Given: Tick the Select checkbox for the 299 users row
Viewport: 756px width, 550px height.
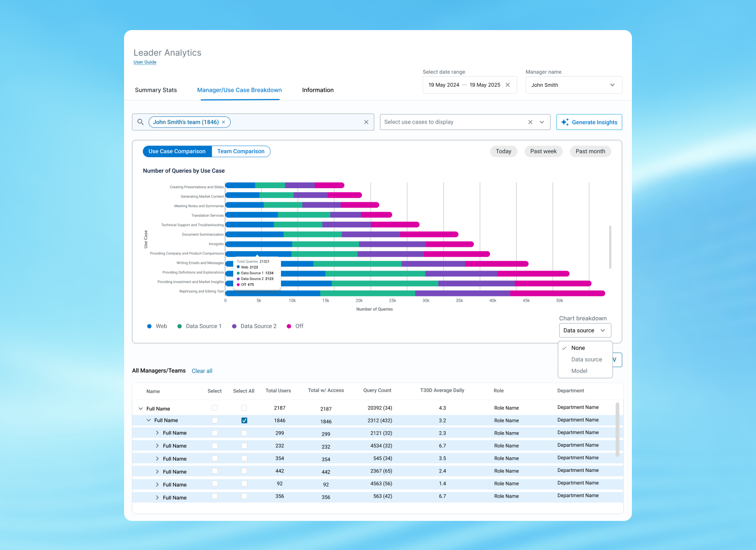Looking at the screenshot, I should point(215,433).
